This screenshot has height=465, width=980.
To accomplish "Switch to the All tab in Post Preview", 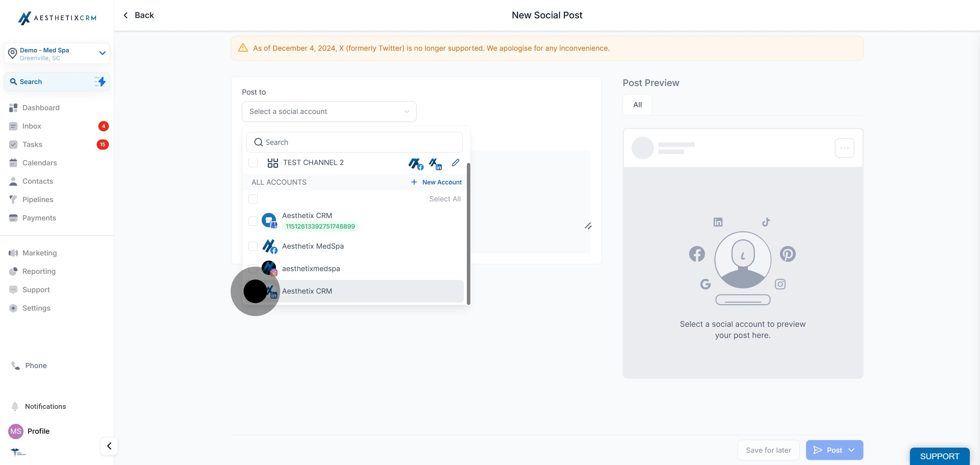I will click(x=637, y=104).
